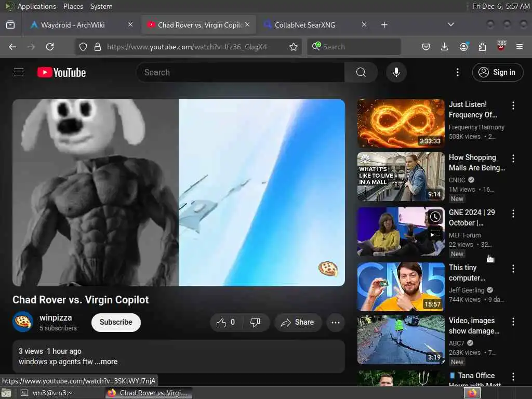Open This tiny computer thumbnail
The width and height of the screenshot is (532, 399).
[x=401, y=287]
